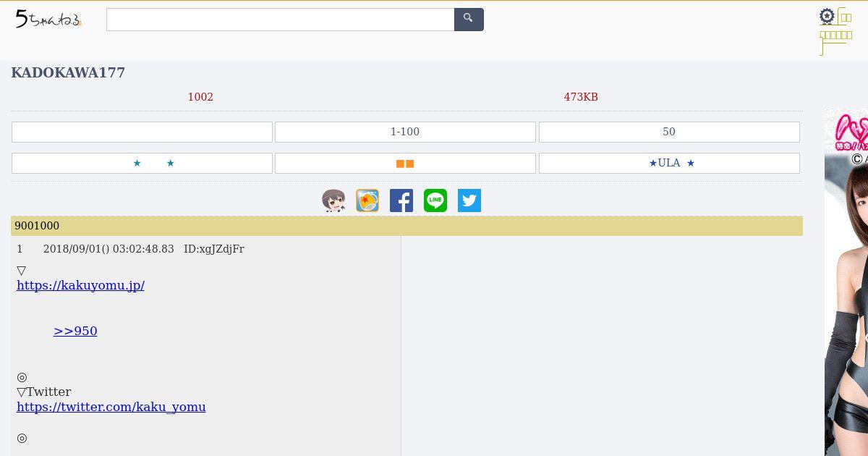Click the orange star ball app icon
868x456 pixels.
pyautogui.click(x=367, y=200)
